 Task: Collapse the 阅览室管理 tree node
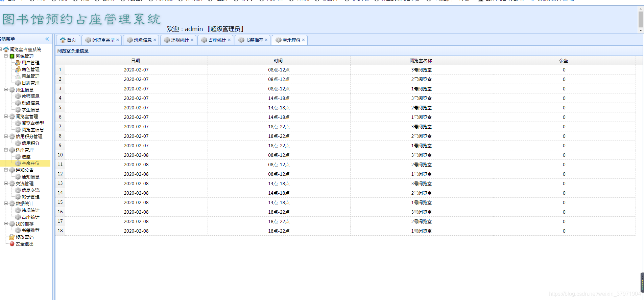pos(6,116)
